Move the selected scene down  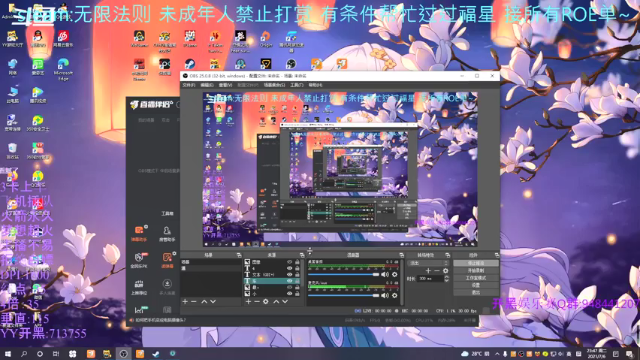(x=213, y=302)
